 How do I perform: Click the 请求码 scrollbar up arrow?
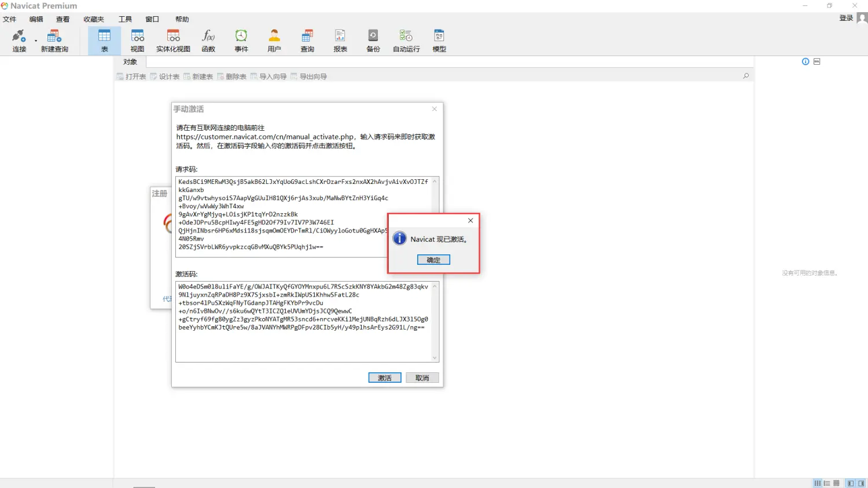435,181
